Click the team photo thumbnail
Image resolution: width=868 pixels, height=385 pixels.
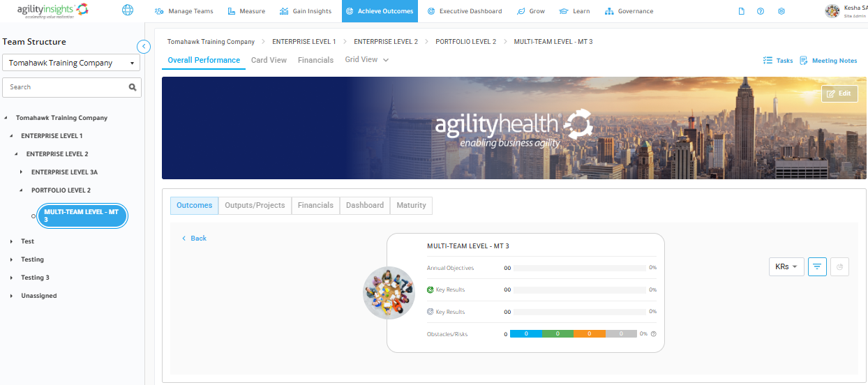[x=389, y=293]
